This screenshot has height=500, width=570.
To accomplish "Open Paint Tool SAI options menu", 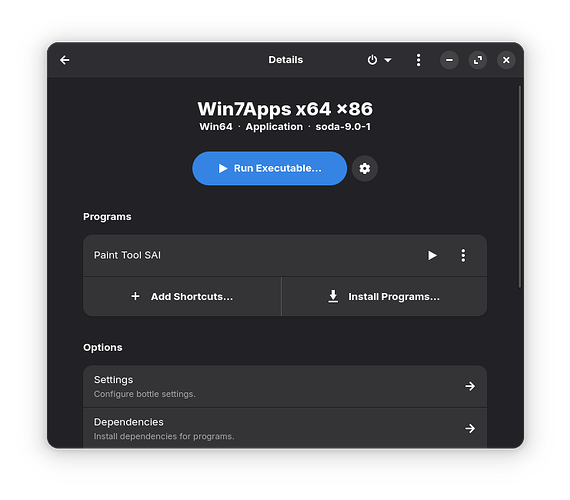I will coord(463,255).
